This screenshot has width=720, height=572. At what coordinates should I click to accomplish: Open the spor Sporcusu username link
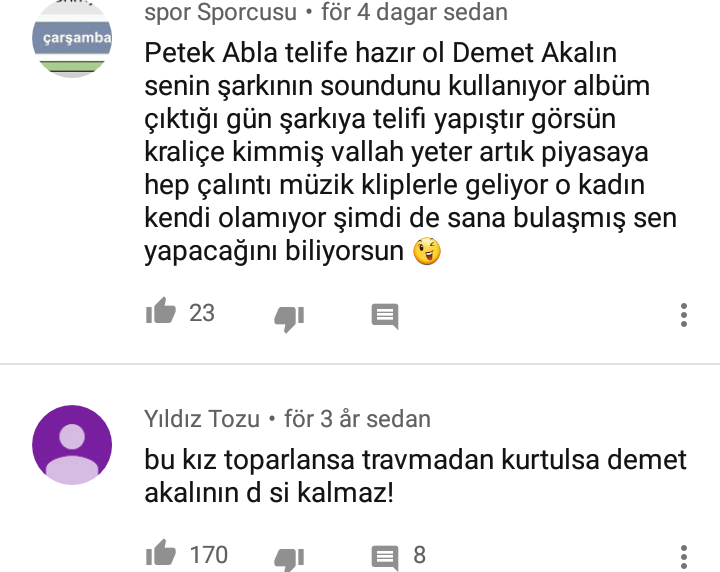pos(220,12)
